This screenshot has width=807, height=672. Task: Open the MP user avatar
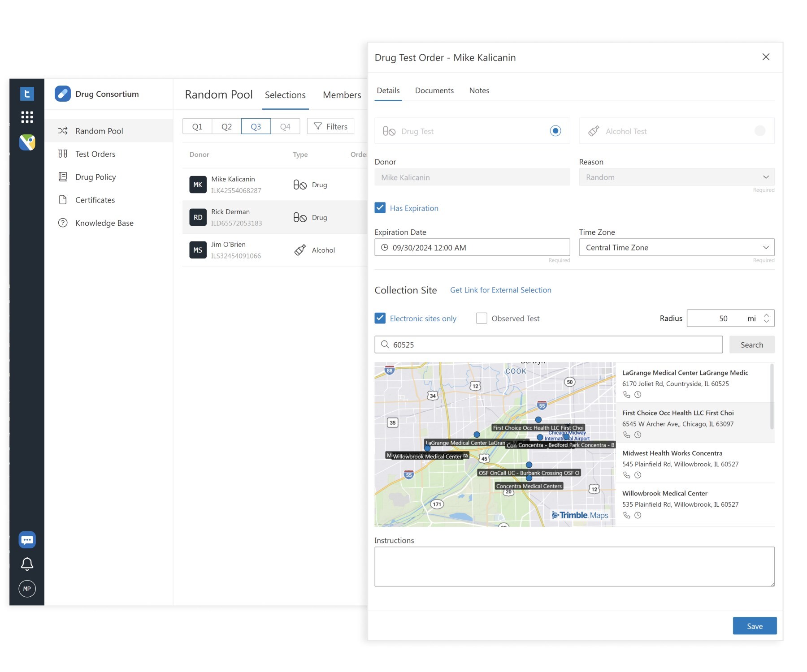[x=27, y=589]
